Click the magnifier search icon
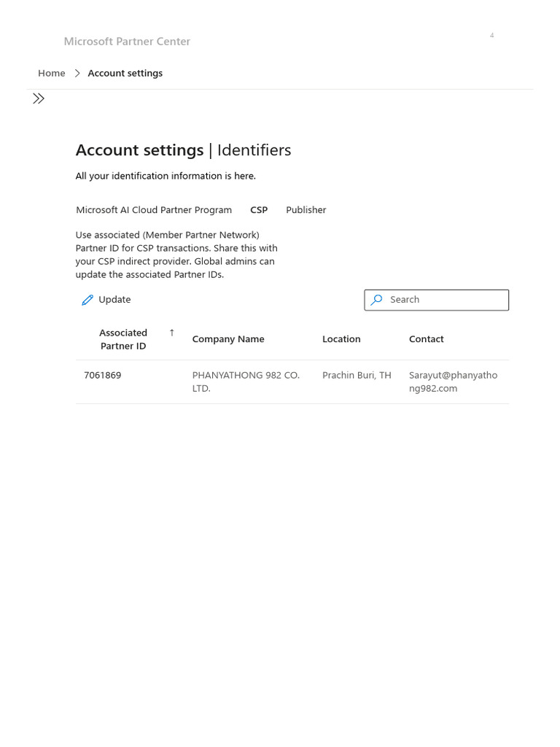Image resolution: width=560 pixels, height=747 pixels. click(377, 300)
